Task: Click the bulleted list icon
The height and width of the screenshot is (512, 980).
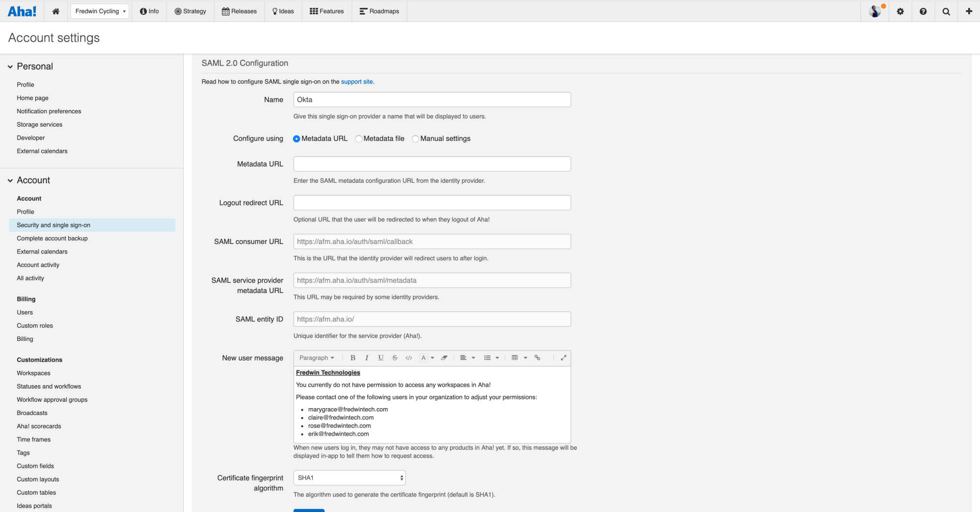Action: click(x=487, y=358)
